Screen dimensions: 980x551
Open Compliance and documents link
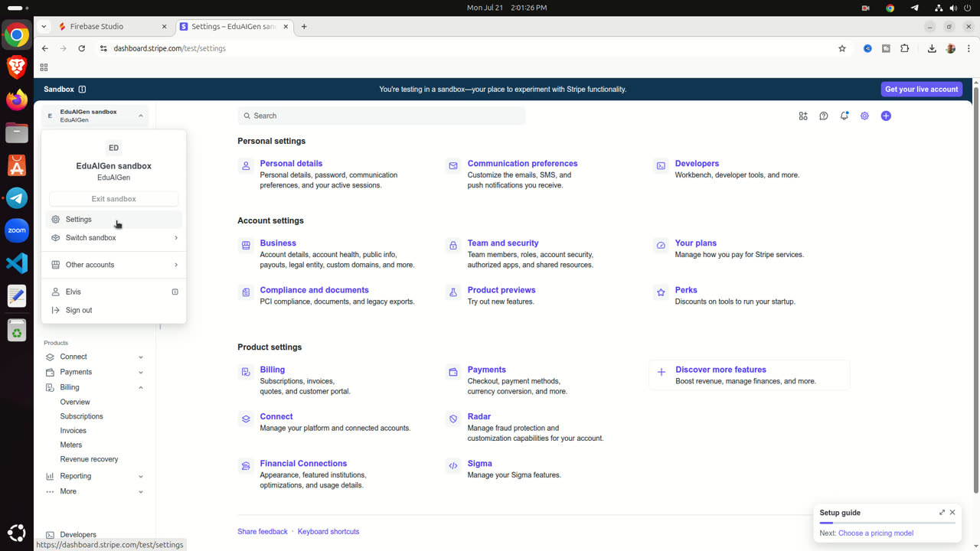tap(314, 290)
